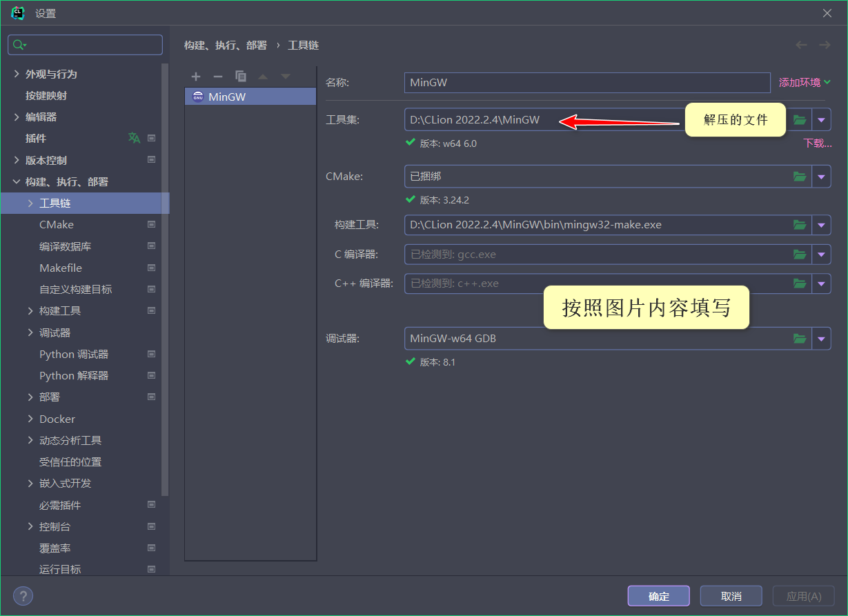
Task: Click project-level icon next to 版本控制
Action: pyautogui.click(x=152, y=160)
